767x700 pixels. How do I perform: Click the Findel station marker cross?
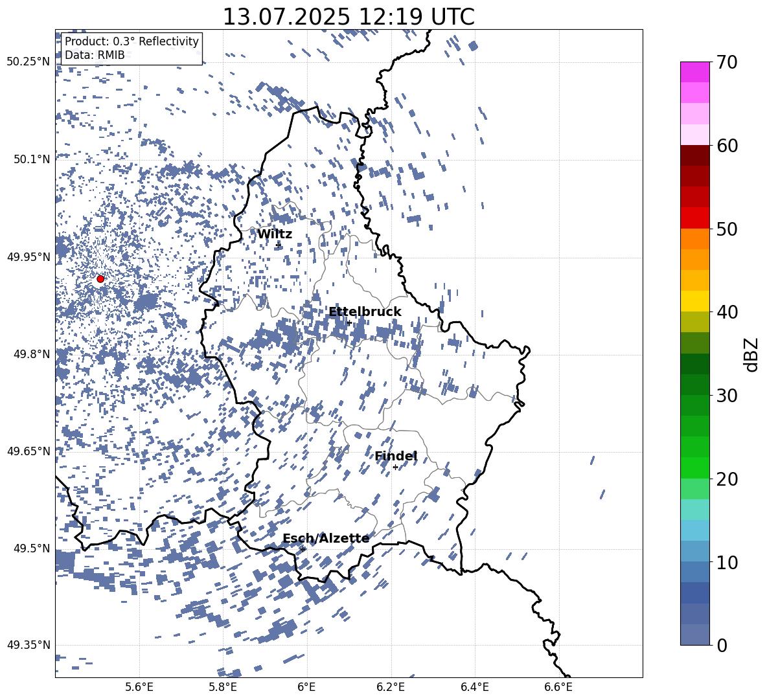pyautogui.click(x=395, y=468)
